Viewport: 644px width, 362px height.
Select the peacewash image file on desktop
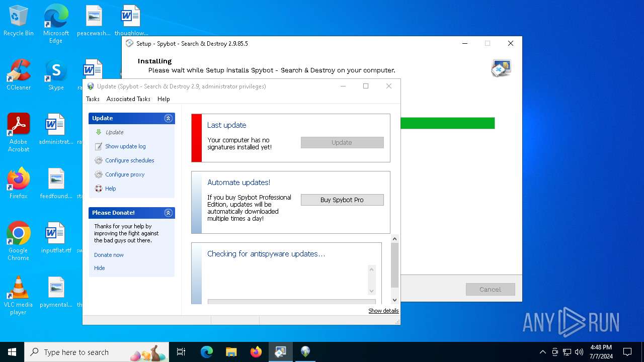click(x=94, y=21)
